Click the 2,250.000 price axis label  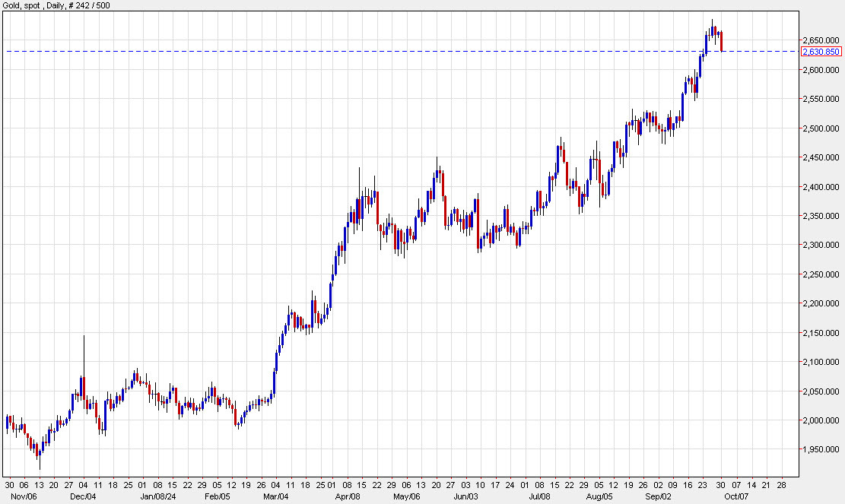point(821,274)
